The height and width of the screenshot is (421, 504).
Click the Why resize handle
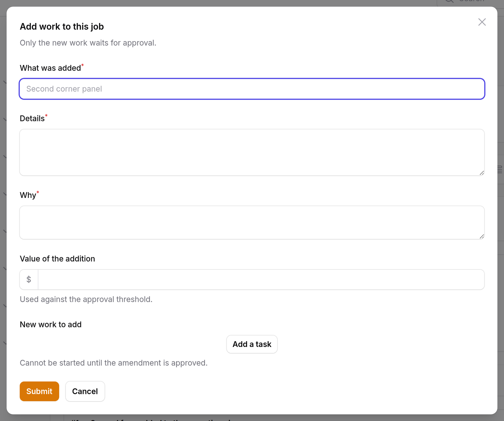coord(482,236)
